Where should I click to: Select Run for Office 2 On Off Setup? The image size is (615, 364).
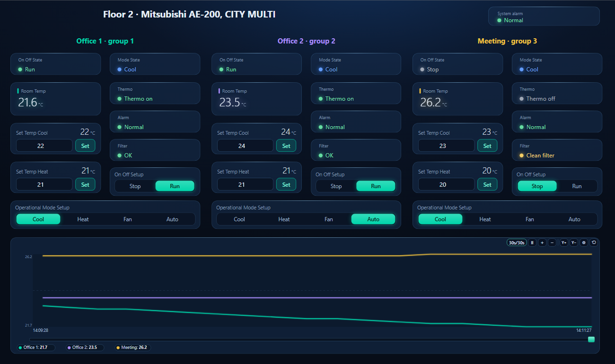pyautogui.click(x=376, y=186)
